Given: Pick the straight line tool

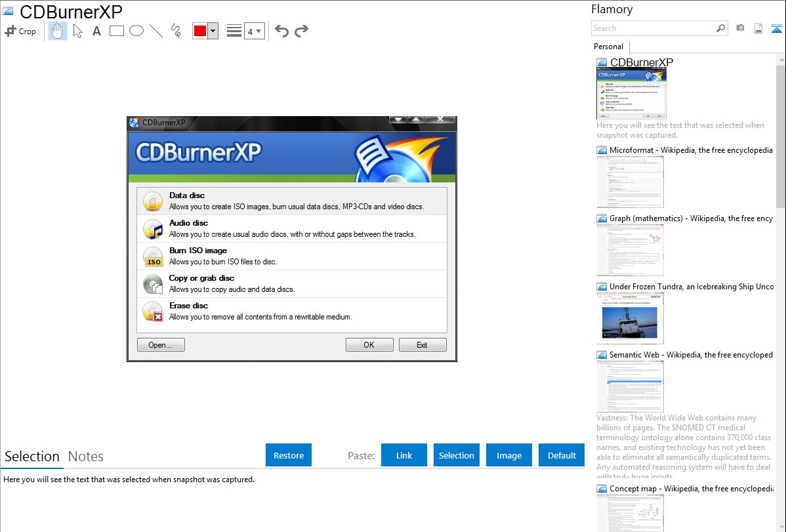Looking at the screenshot, I should click(156, 31).
